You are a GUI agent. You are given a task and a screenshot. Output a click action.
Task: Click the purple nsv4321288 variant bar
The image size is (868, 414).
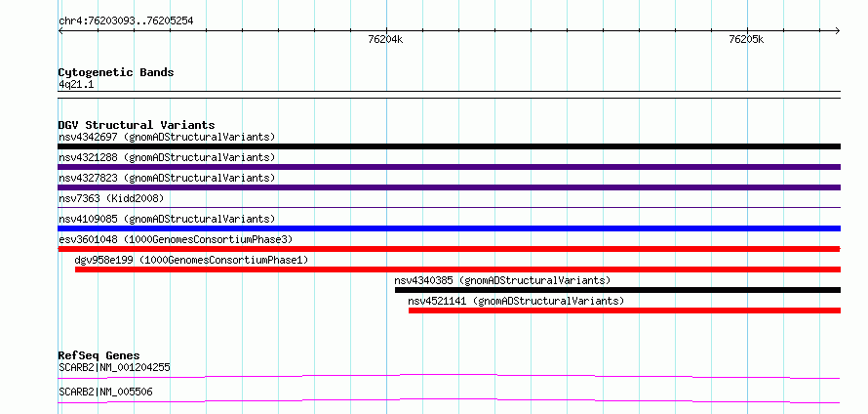point(449,167)
